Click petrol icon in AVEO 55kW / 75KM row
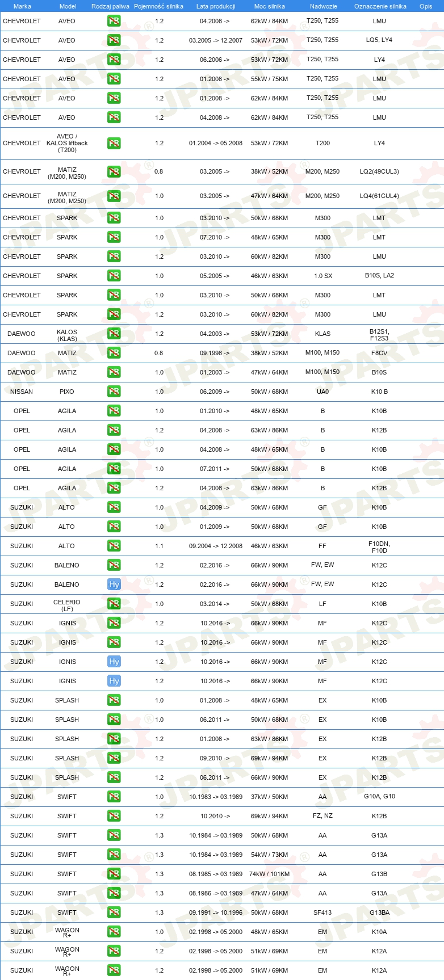Viewport: 444px width, 980px height. (114, 79)
